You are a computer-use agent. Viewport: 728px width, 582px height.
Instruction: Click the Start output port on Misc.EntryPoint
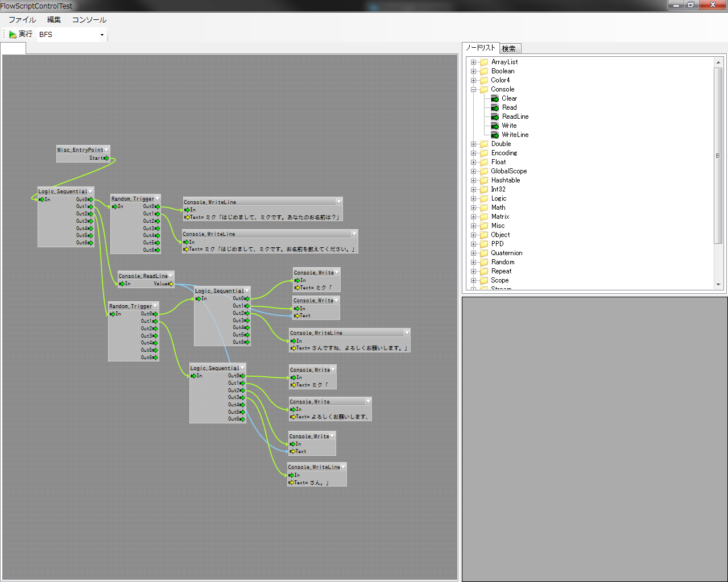106,158
